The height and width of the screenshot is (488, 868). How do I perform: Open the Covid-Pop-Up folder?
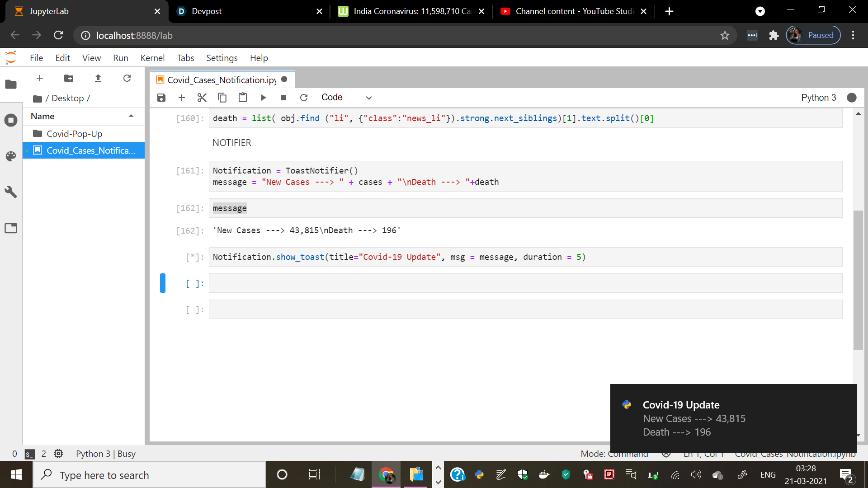(75, 134)
